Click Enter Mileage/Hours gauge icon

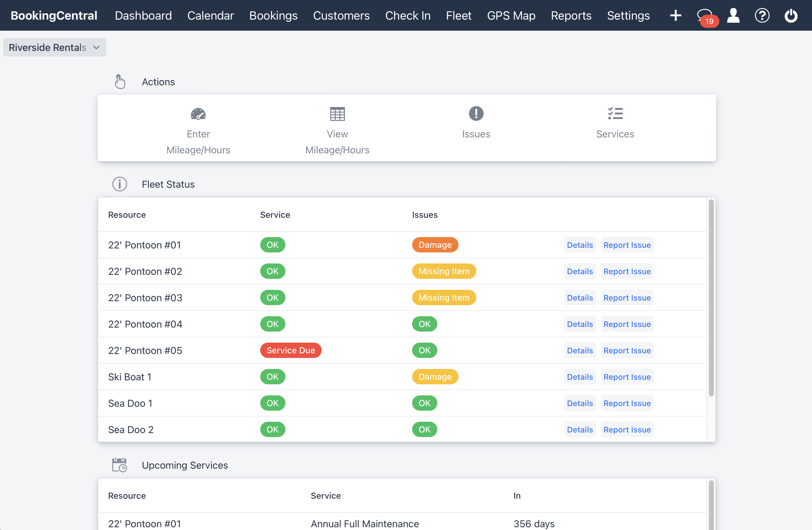point(198,113)
